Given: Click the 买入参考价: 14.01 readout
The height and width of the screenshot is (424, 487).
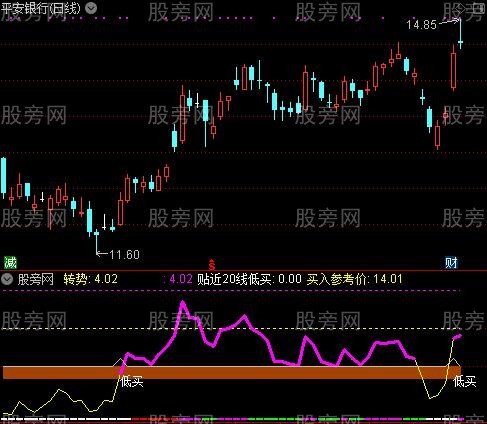Looking at the screenshot, I should (x=354, y=279).
